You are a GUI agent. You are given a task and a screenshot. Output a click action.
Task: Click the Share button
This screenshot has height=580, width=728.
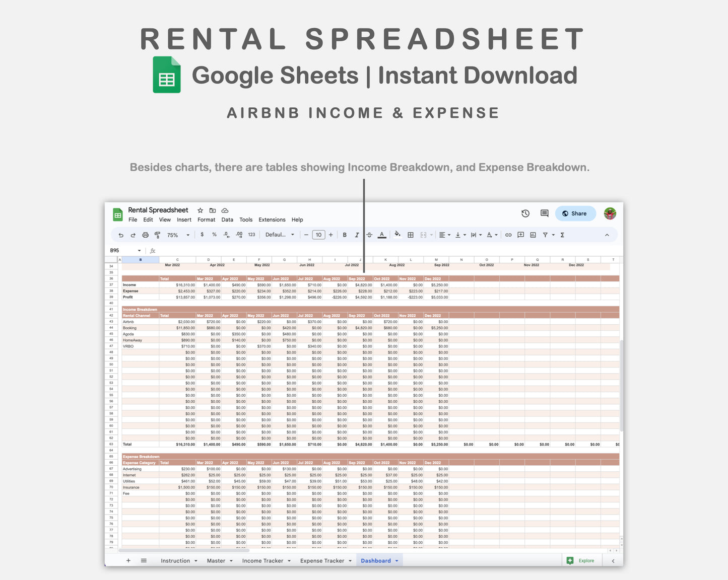click(x=575, y=213)
